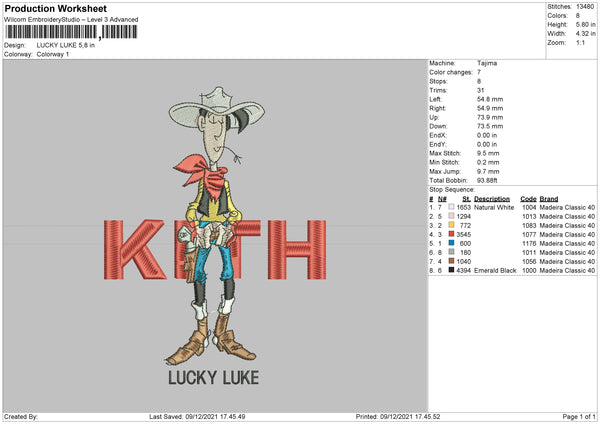Click thread code 1176

[x=529, y=243]
